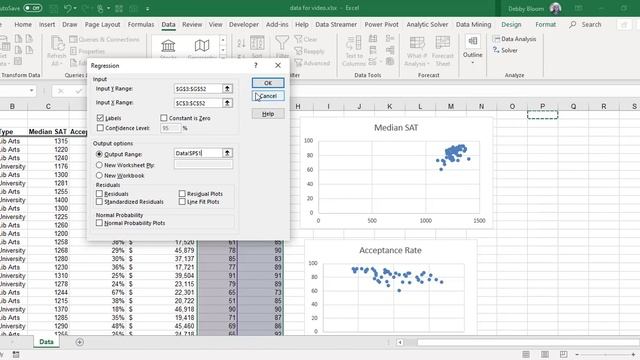The width and height of the screenshot is (640, 360).
Task: Click the Advanced filter button
Action: coord(312,63)
